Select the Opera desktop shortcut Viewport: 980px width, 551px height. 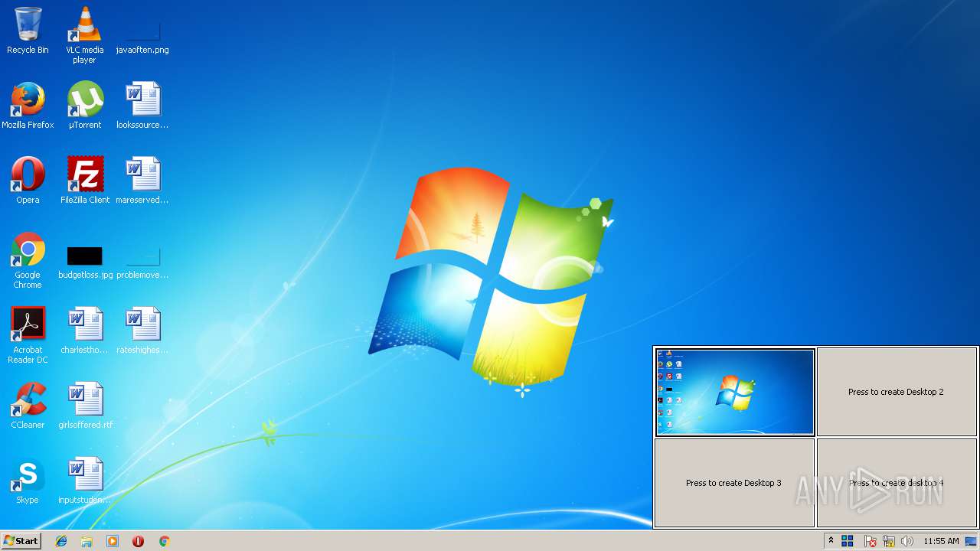coord(28,181)
